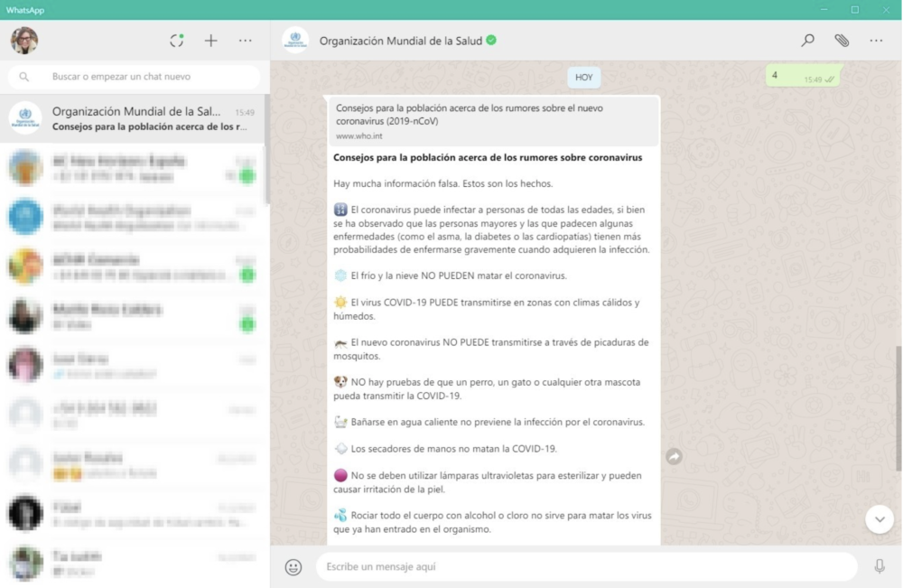Open sidebar three-dot menu

tap(246, 41)
